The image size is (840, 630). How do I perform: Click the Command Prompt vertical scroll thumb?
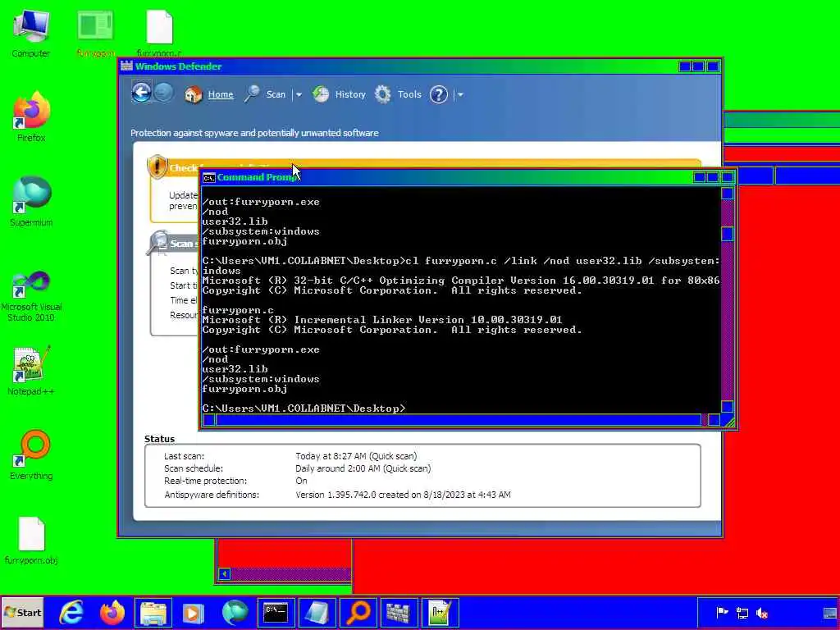click(x=727, y=234)
